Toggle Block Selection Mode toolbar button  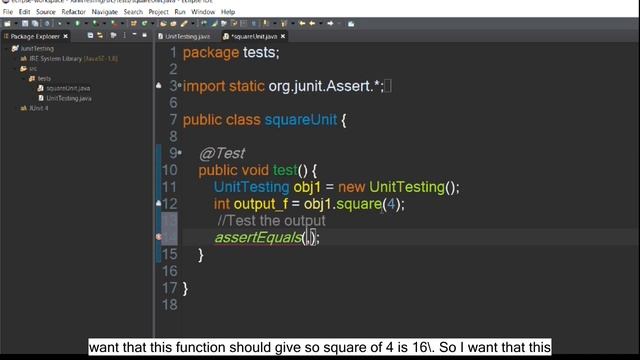(244, 24)
